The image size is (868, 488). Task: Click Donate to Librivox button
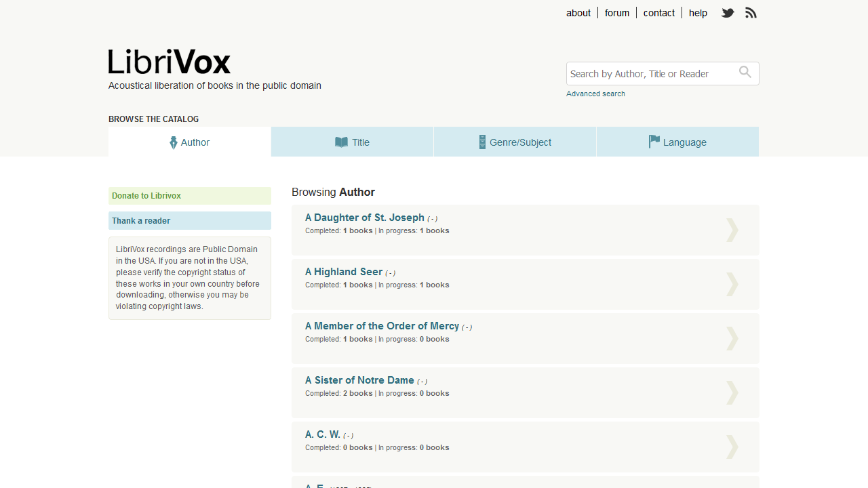(190, 196)
